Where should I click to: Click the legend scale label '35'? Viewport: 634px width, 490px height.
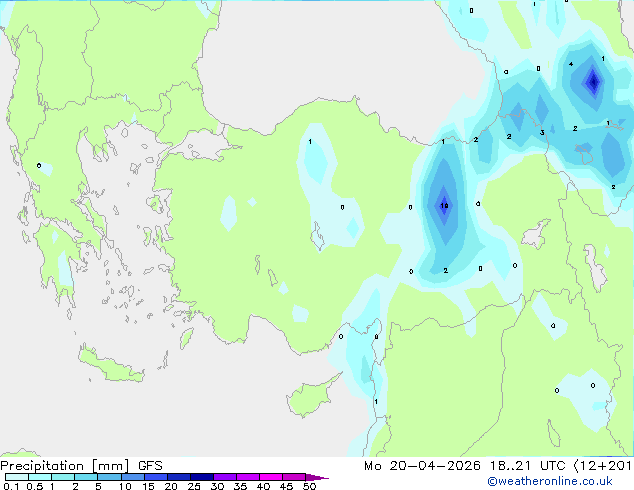[x=241, y=486]
